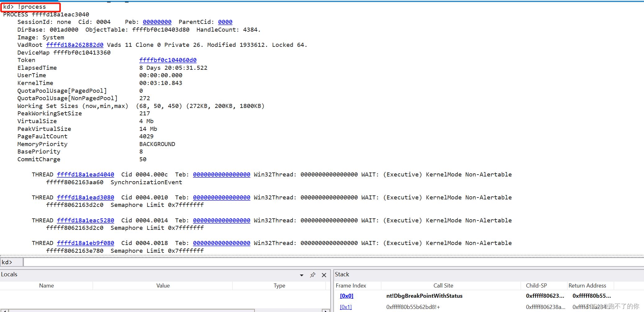
Task: Click the kd> command input field
Action: pos(334,262)
